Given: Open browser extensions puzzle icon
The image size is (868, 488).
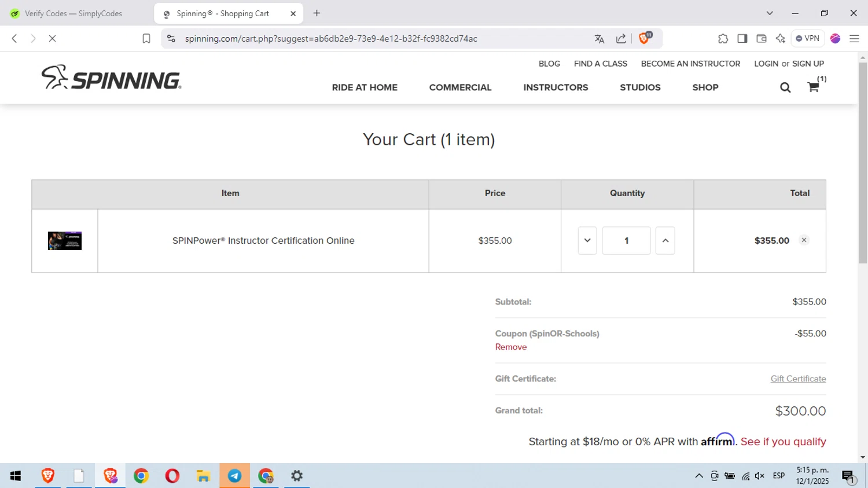Looking at the screenshot, I should click(723, 38).
